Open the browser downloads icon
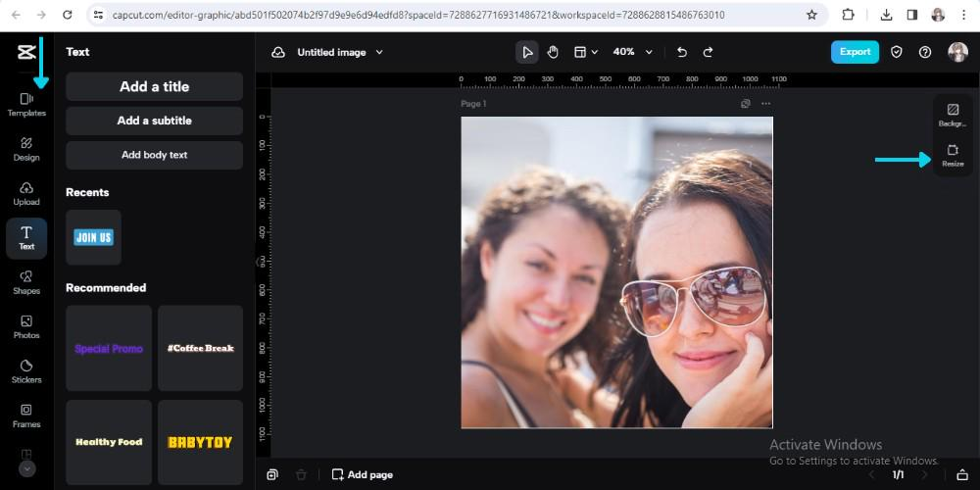980x490 pixels. tap(886, 15)
